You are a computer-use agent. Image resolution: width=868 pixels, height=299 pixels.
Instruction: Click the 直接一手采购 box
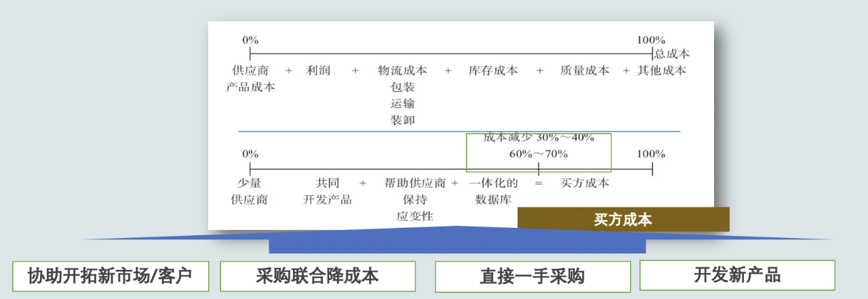532,277
